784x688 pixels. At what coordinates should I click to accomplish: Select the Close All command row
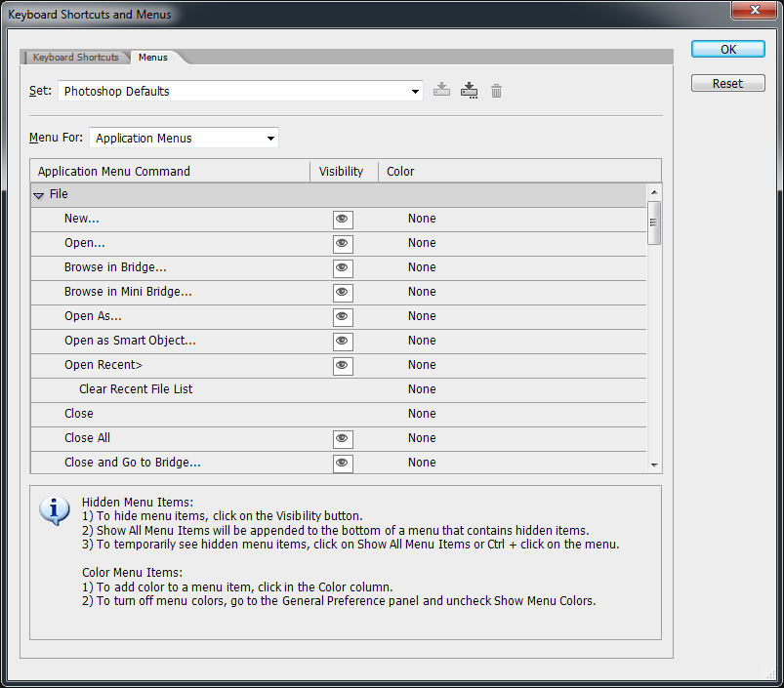339,439
